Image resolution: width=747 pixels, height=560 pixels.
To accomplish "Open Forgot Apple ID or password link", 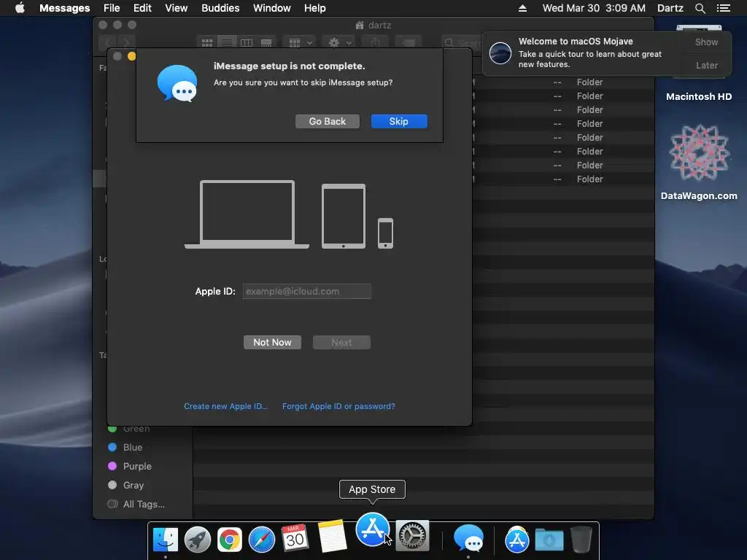I will (x=338, y=406).
